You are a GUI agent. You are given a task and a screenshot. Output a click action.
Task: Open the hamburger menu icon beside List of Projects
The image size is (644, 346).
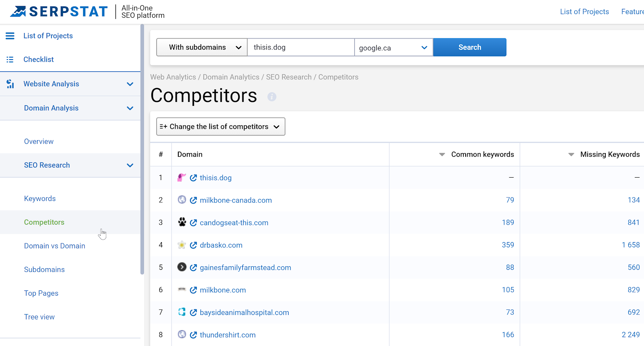pyautogui.click(x=10, y=36)
